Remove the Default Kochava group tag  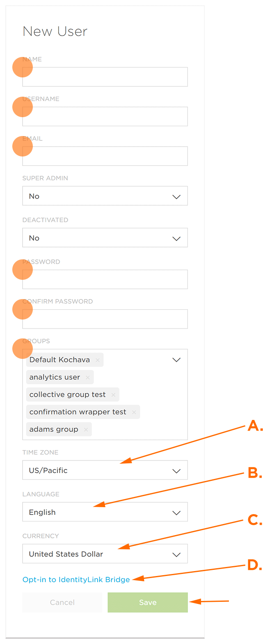[x=98, y=360]
